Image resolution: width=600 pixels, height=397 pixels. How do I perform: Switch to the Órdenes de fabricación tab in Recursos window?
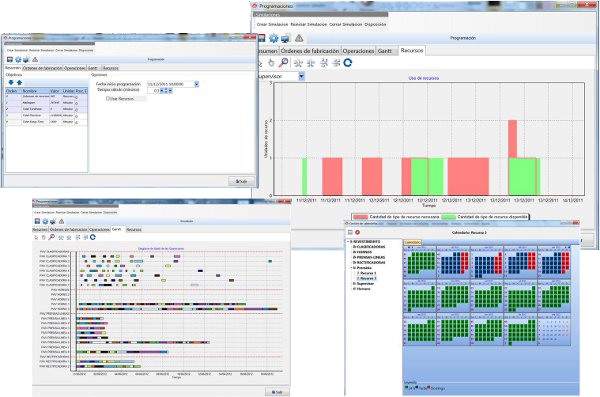[x=310, y=51]
